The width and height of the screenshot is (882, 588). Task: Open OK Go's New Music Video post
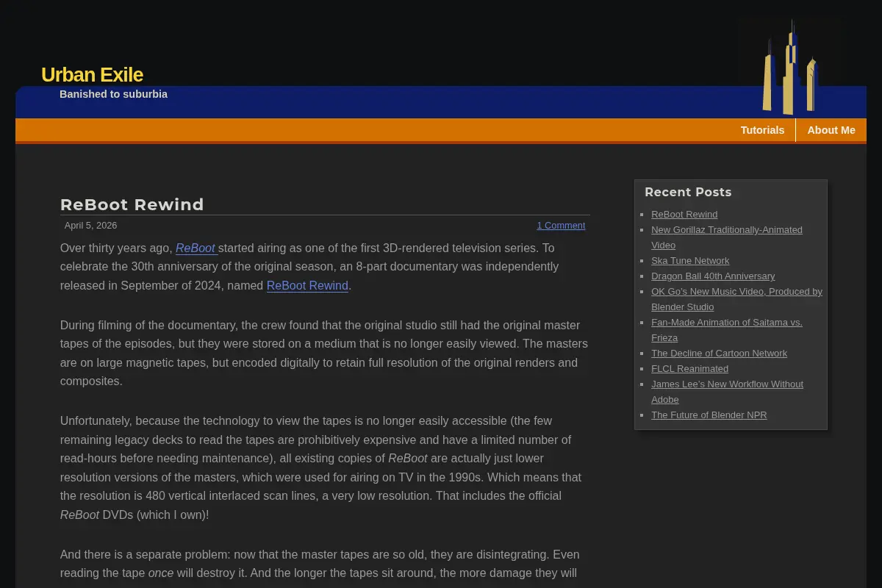coord(736,299)
